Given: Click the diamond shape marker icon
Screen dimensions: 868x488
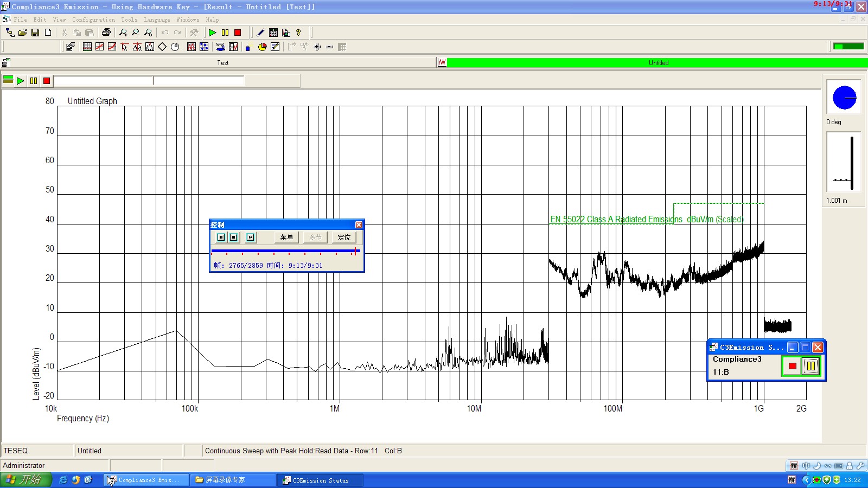Looking at the screenshot, I should coord(162,47).
